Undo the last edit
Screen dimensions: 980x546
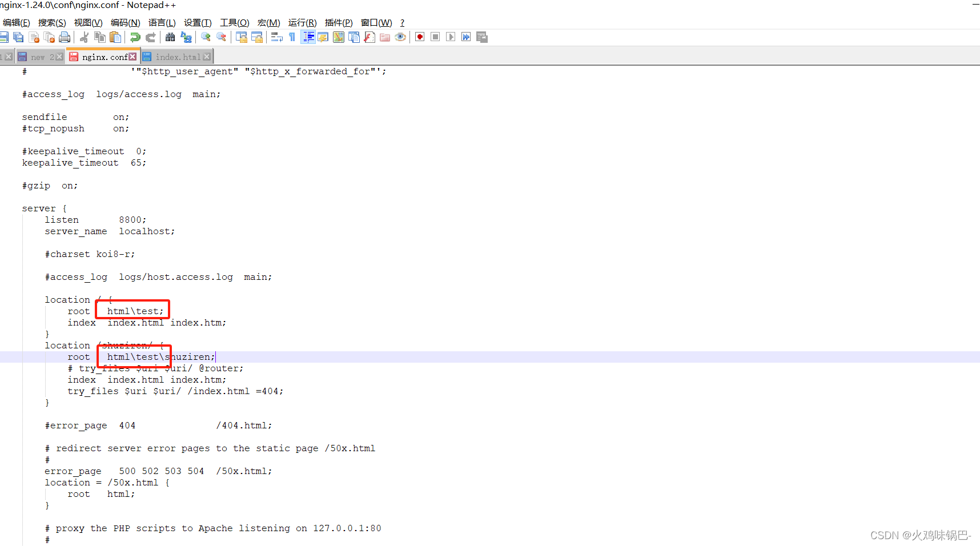pos(135,37)
